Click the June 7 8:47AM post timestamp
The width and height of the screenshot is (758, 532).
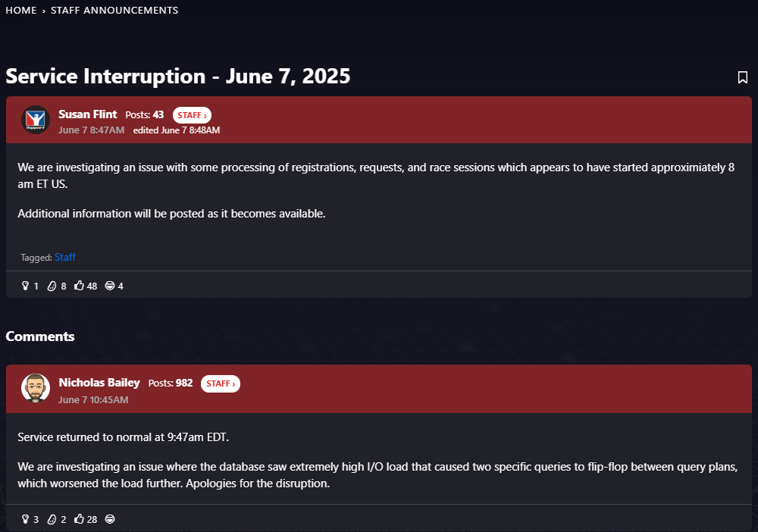click(92, 130)
